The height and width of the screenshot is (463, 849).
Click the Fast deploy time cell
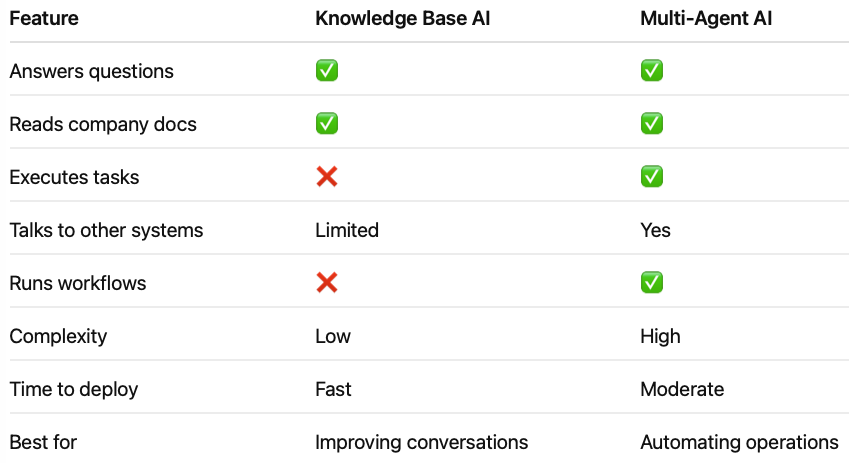pos(333,389)
